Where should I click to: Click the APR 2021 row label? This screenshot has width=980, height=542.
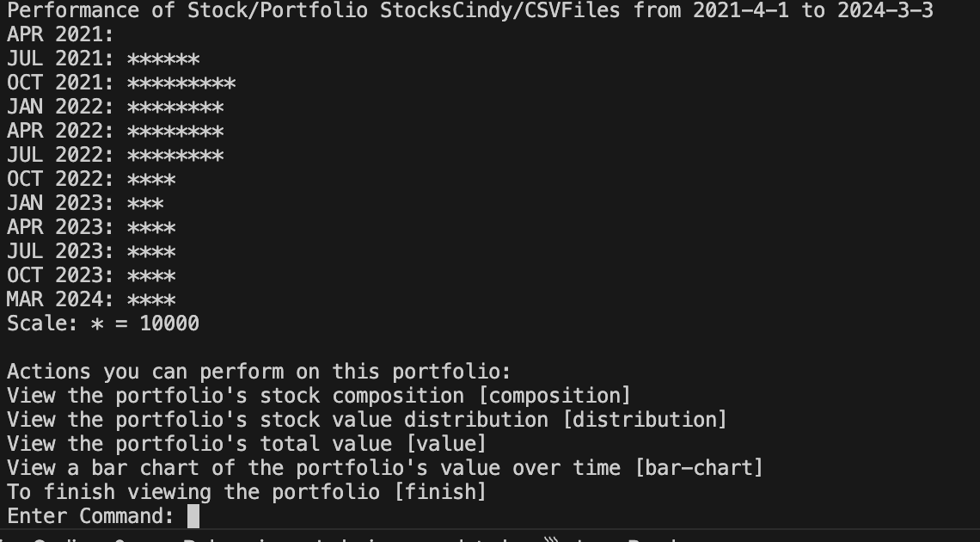(x=60, y=35)
